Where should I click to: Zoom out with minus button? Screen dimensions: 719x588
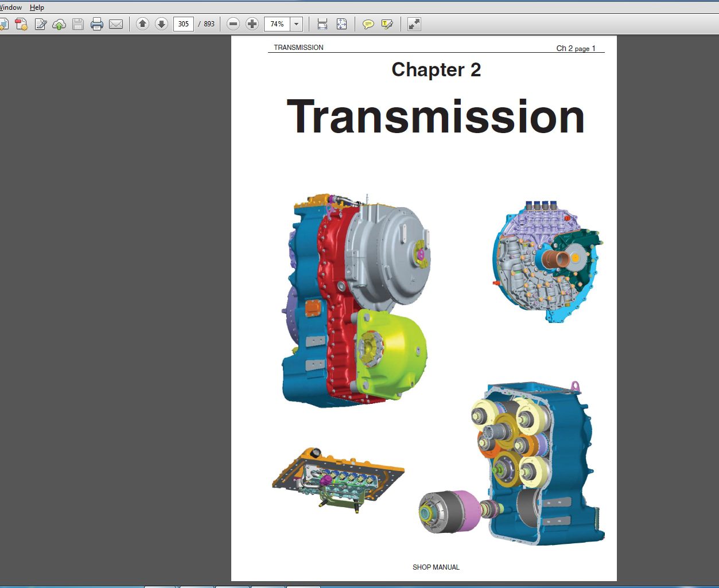[233, 24]
